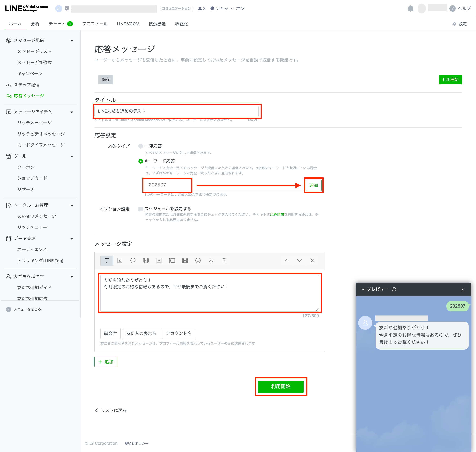
Task: Download preview using download icon
Action: pos(463,289)
